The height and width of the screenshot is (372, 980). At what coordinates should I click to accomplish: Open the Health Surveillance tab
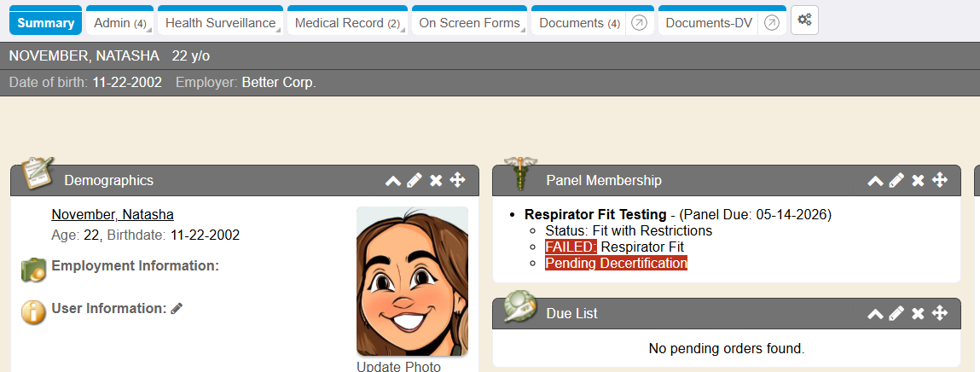click(220, 23)
